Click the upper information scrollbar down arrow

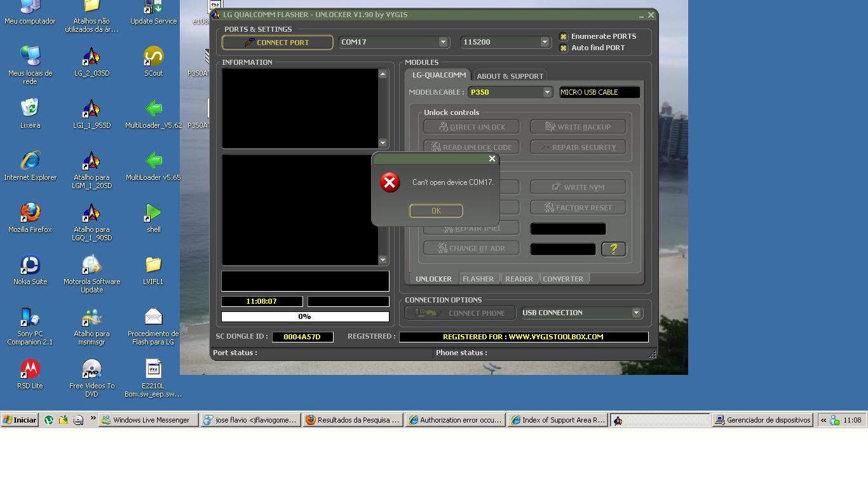(383, 143)
